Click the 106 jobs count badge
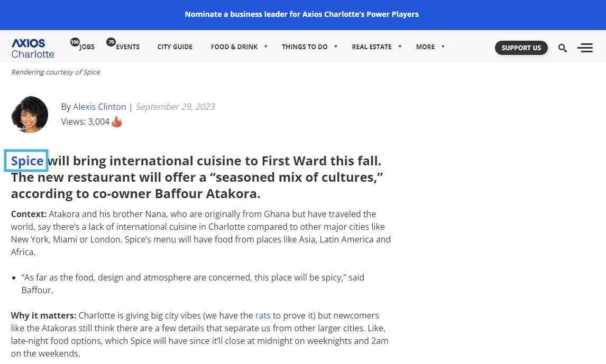This screenshot has width=606, height=364. coord(75,42)
